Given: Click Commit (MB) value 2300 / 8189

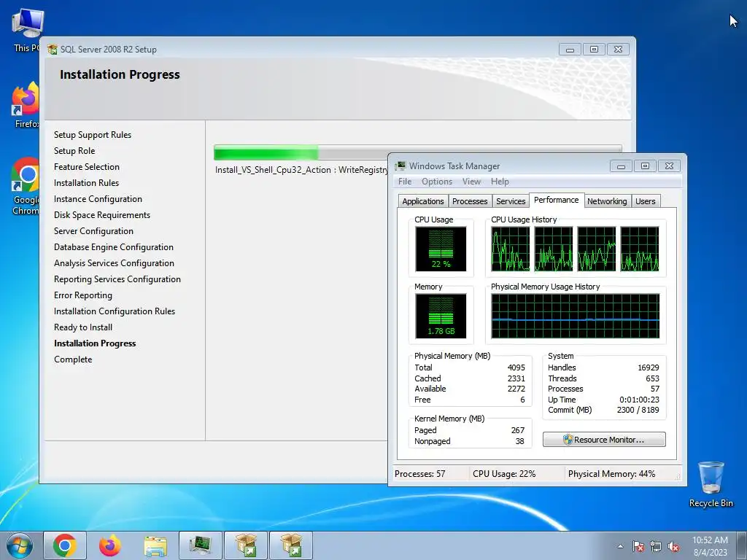Looking at the screenshot, I should point(638,410).
